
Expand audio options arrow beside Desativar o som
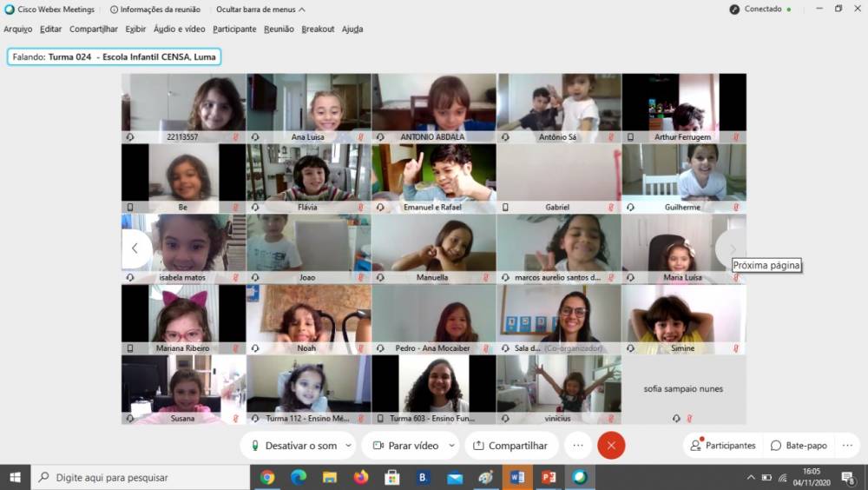pyautogui.click(x=349, y=446)
